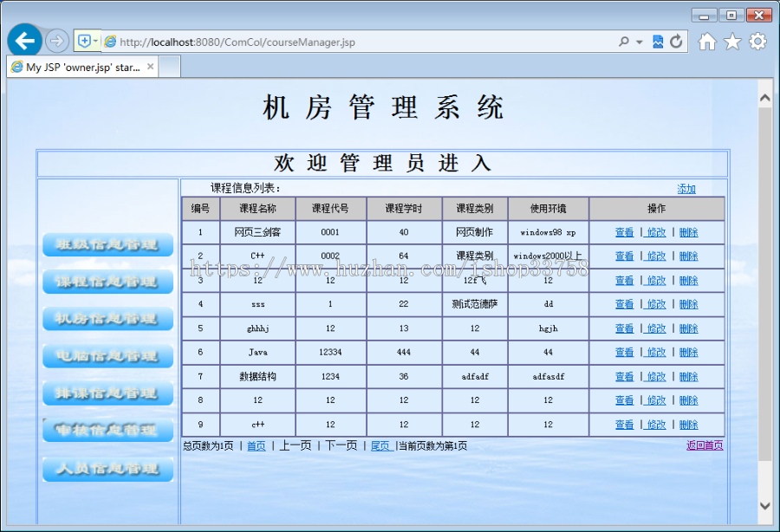Open favorites with the star icon
This screenshot has width=780, height=532.
[732, 40]
